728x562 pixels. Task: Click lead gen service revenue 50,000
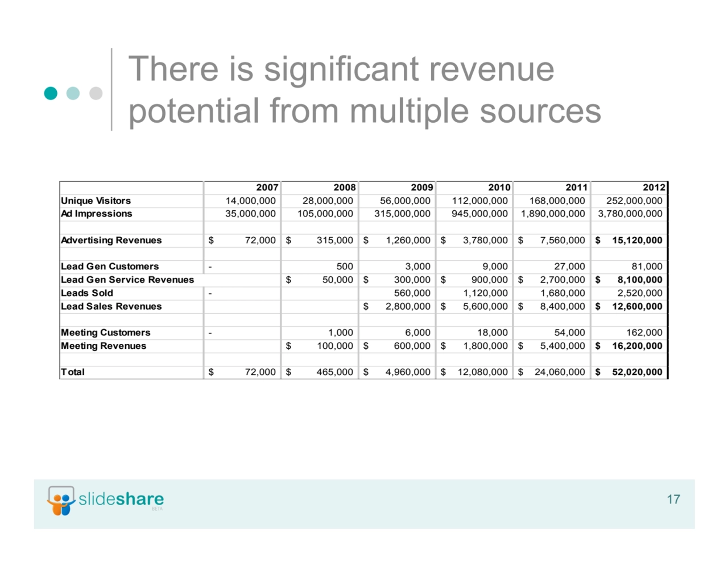click(337, 280)
